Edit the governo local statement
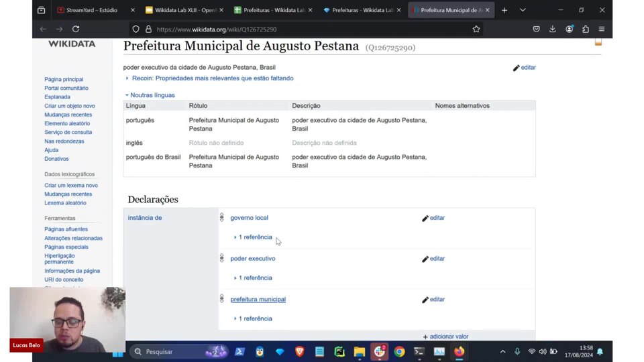This screenshot has height=362, width=644. point(433,218)
